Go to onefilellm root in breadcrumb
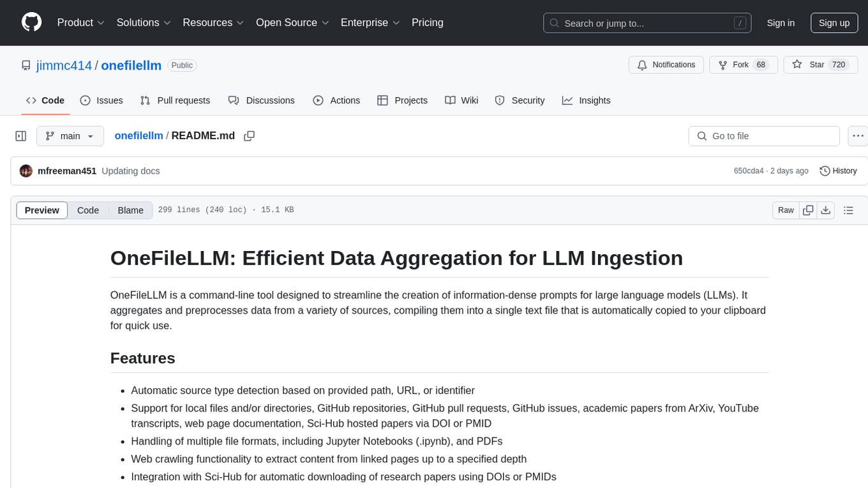Image resolution: width=868 pixels, height=488 pixels. [x=138, y=135]
